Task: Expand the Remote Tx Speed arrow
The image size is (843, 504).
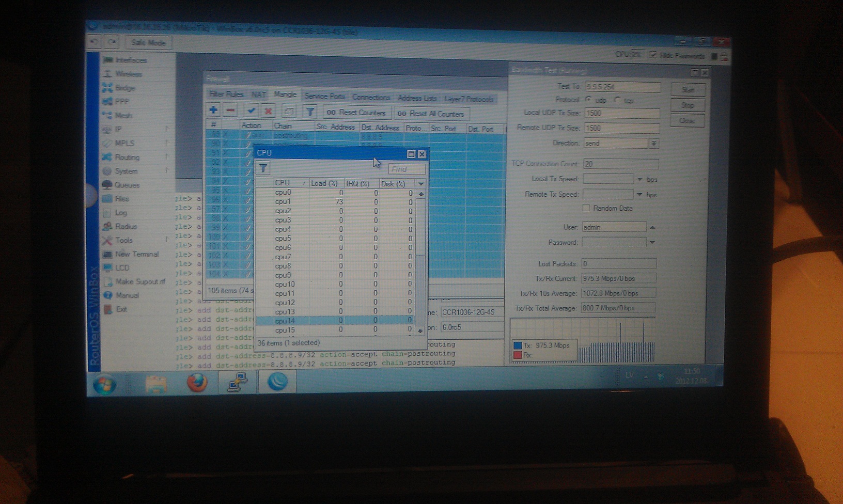Action: click(639, 195)
